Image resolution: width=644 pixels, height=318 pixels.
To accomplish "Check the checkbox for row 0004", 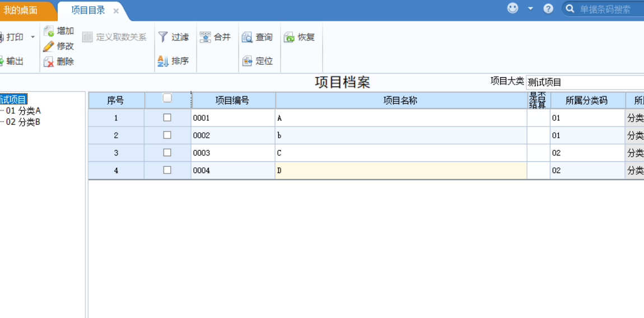I will 167,170.
